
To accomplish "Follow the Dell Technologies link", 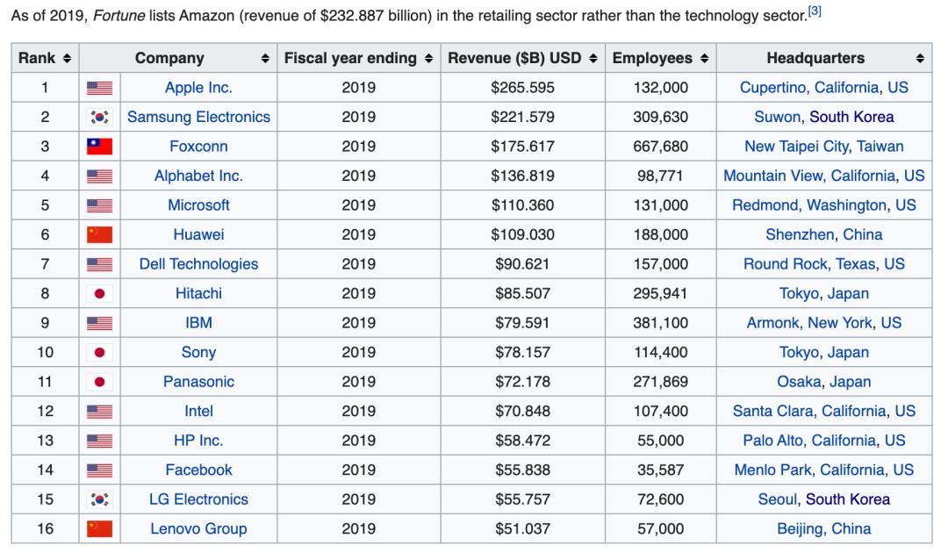I will pyautogui.click(x=198, y=264).
